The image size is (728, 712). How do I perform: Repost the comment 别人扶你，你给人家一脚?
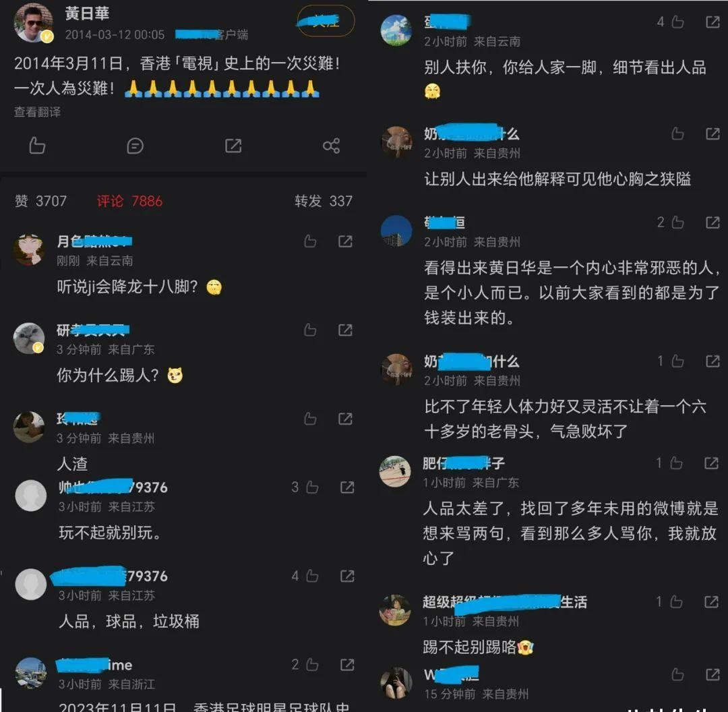click(x=712, y=22)
